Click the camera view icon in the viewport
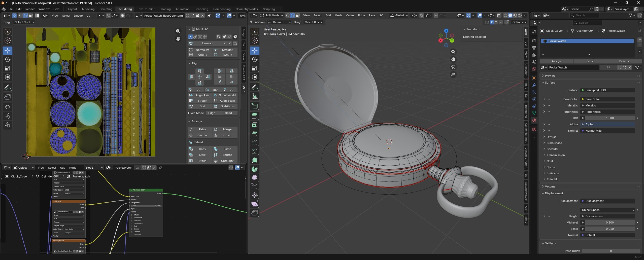644x260 pixels. (453, 67)
